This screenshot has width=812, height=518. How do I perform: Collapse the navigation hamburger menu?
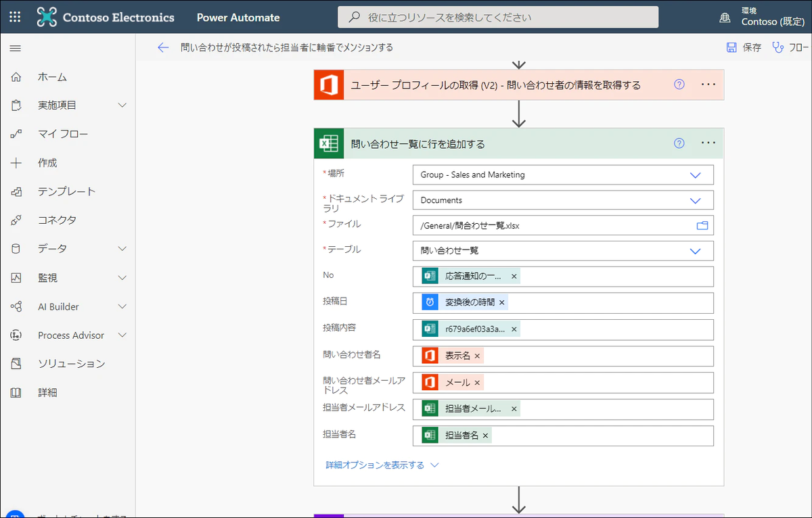click(x=16, y=48)
